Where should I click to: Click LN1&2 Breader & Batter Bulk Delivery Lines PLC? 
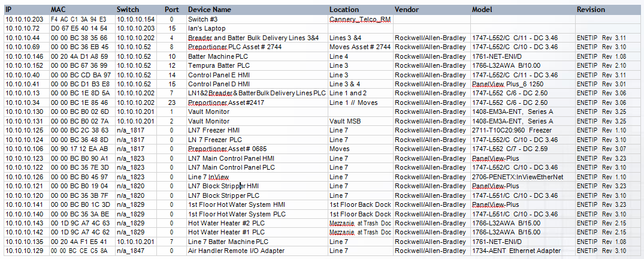[x=256, y=94]
